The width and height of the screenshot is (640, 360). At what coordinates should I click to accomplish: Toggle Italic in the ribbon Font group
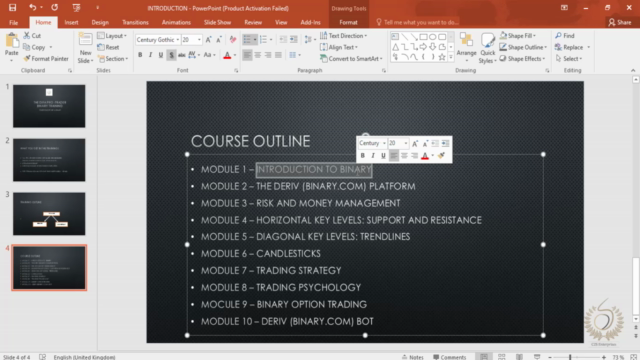[x=150, y=55]
